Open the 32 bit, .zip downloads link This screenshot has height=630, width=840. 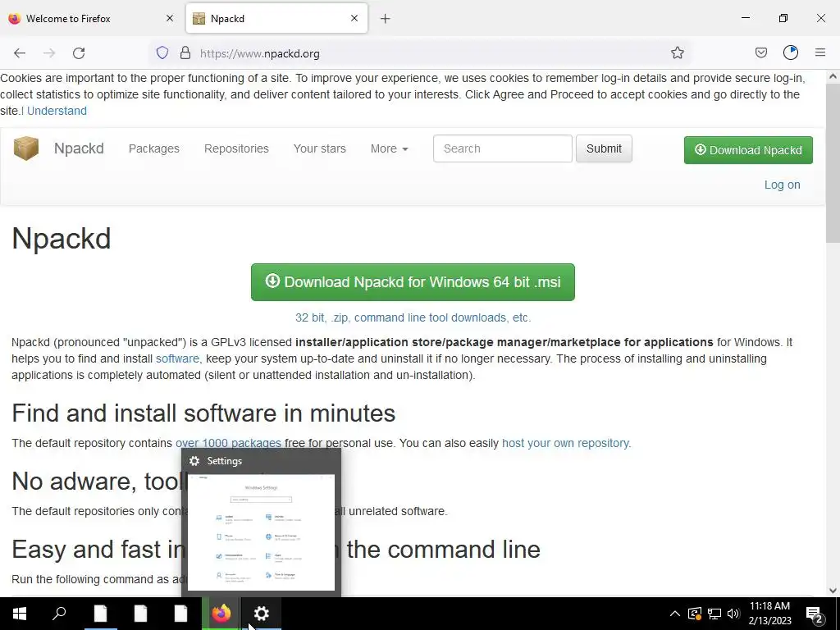click(413, 317)
